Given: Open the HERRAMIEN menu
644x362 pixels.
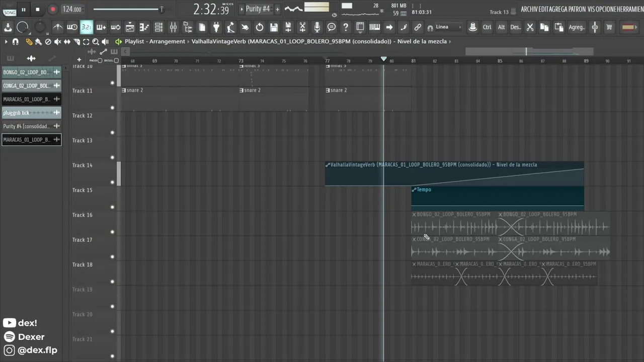Looking at the screenshot, I should (x=630, y=9).
